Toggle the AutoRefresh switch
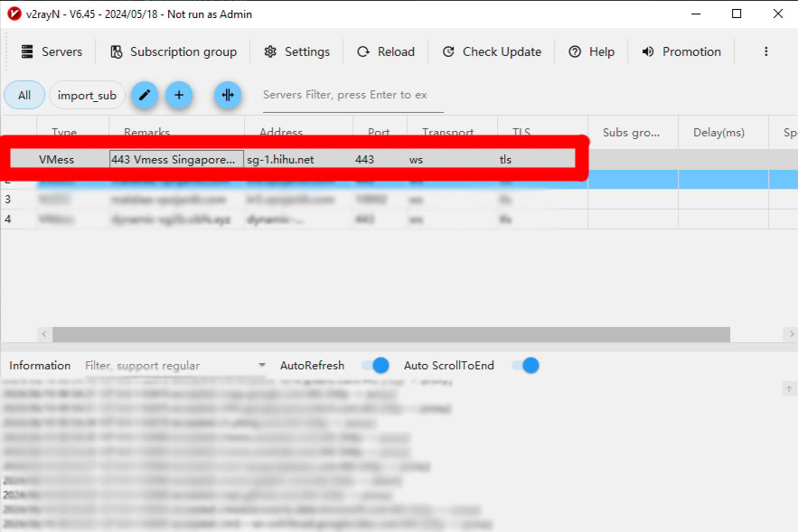 375,366
